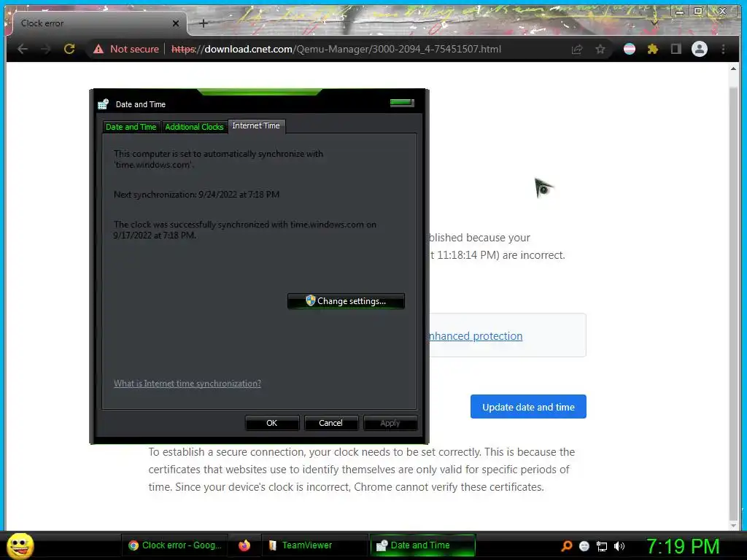Close the Clock error tab
The image size is (747, 560).
pos(176,23)
